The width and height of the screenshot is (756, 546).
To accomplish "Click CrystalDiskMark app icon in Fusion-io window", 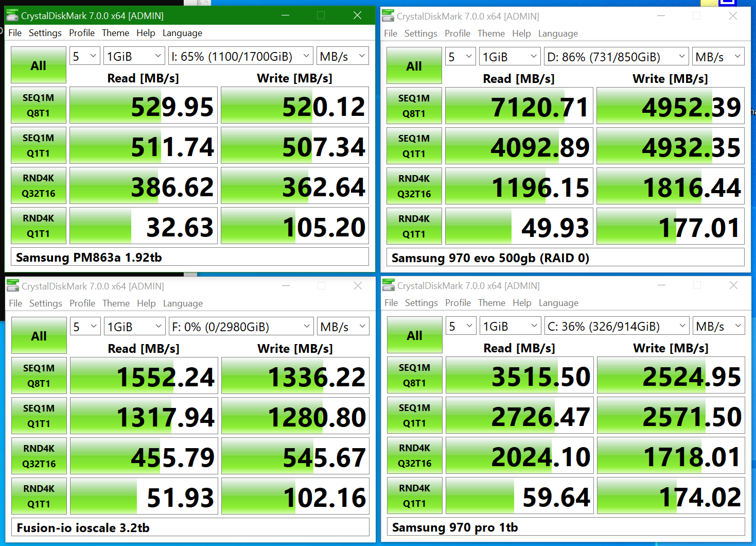I will pos(13,286).
